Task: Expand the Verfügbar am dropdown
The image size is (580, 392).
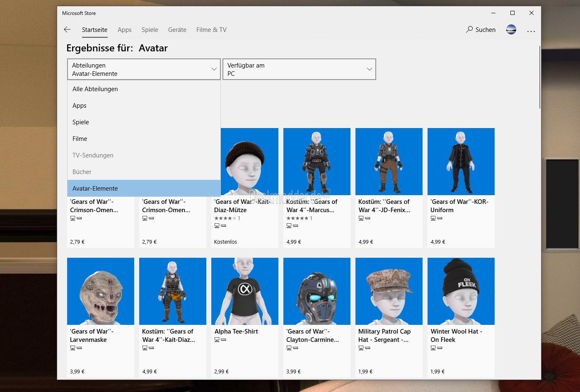Action: click(x=299, y=69)
